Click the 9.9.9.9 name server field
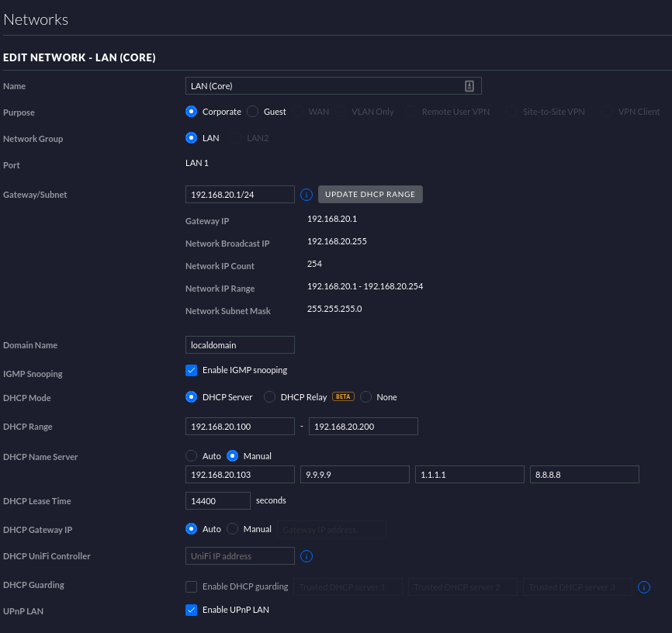 point(355,475)
